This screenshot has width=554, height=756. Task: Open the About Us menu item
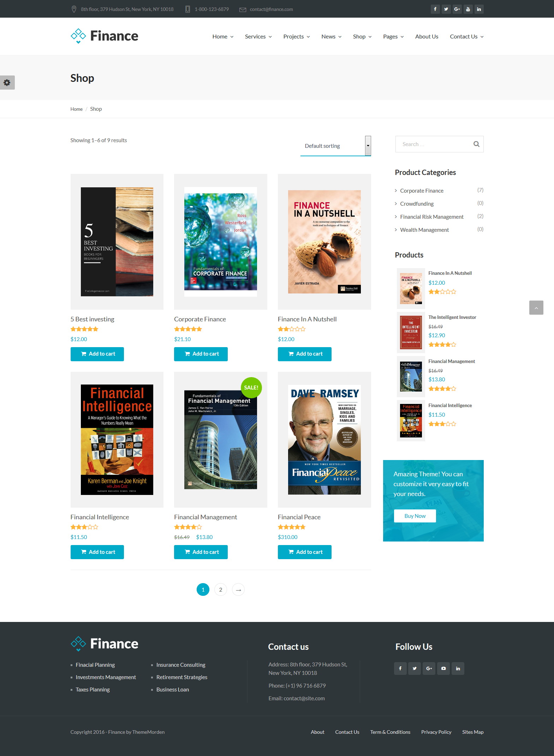pos(427,36)
